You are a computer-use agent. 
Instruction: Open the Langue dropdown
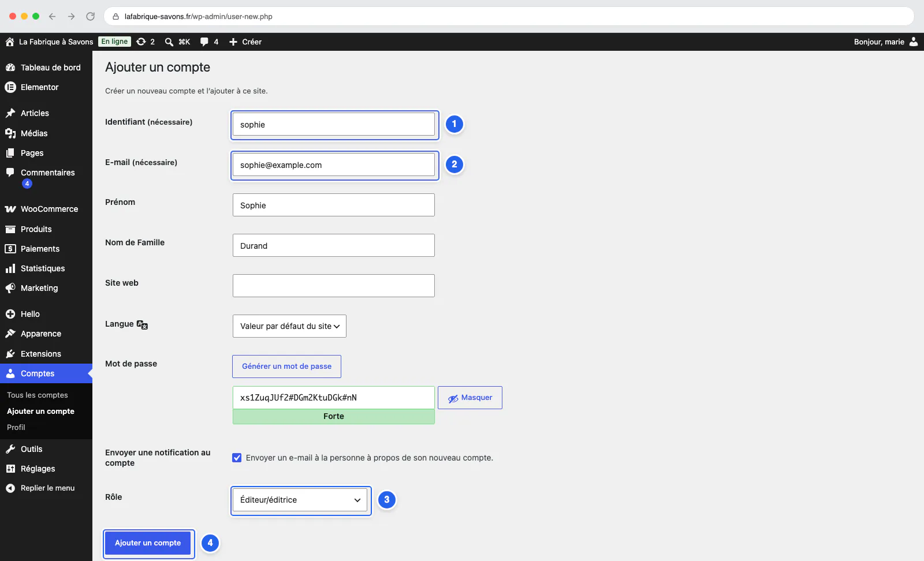point(289,326)
